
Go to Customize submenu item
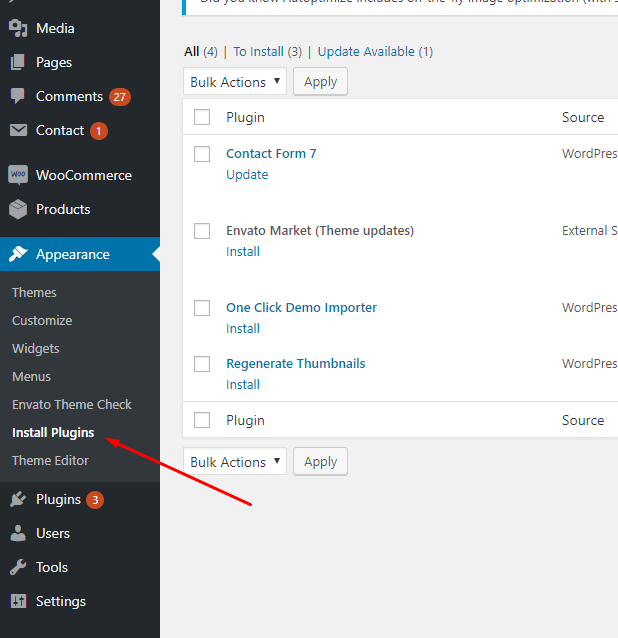click(x=42, y=321)
